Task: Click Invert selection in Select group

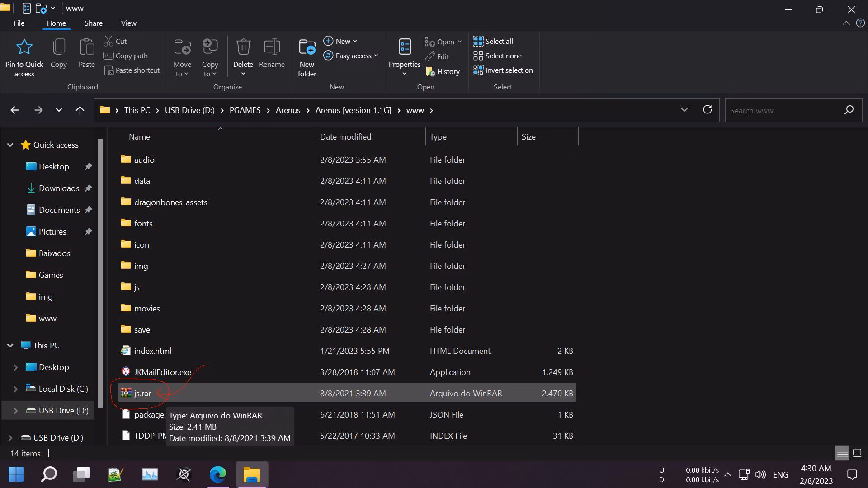Action: tap(503, 70)
